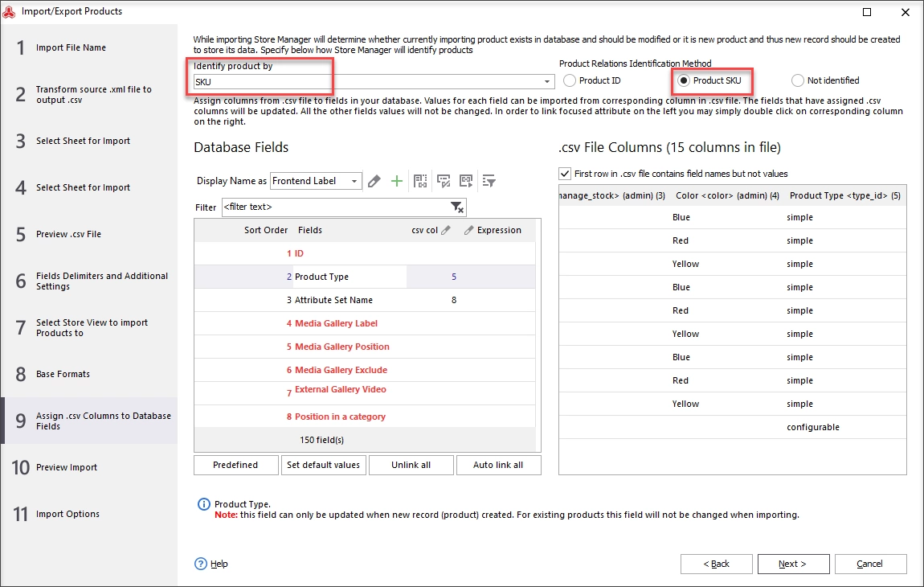924x587 pixels.
Task: Go to step 5 Preview .csv File
Action: [89, 234]
